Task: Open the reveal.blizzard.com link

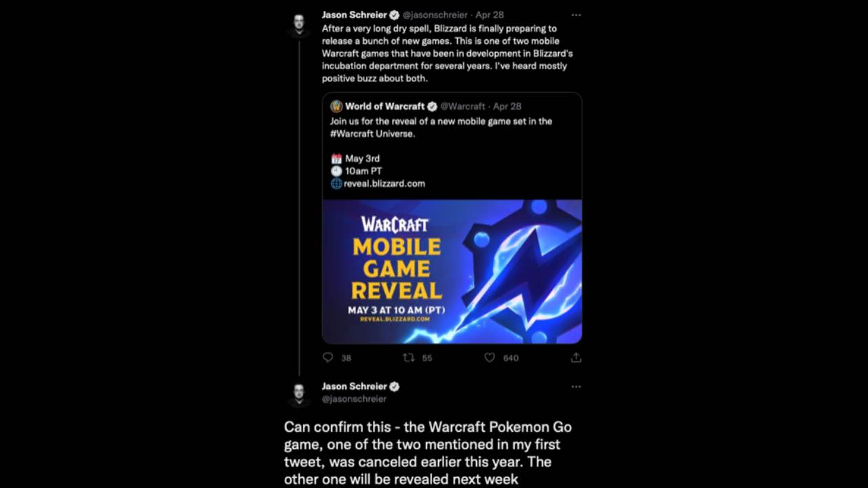Action: click(384, 184)
